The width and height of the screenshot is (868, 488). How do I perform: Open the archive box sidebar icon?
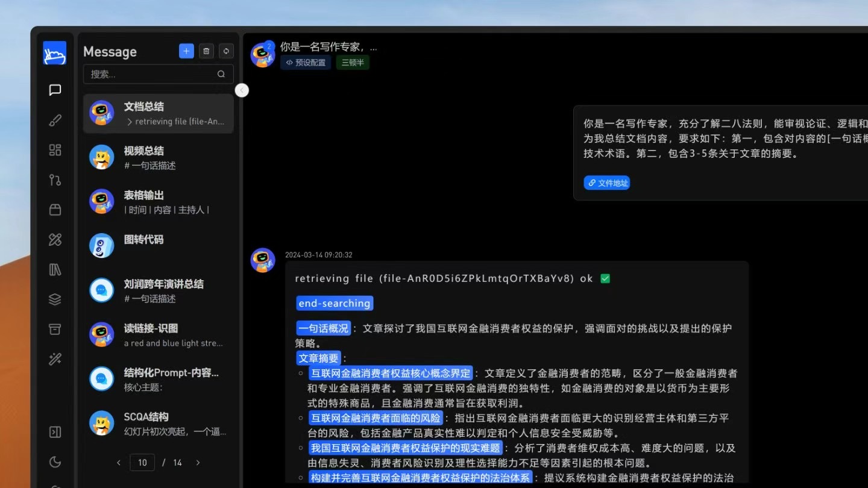(x=55, y=329)
